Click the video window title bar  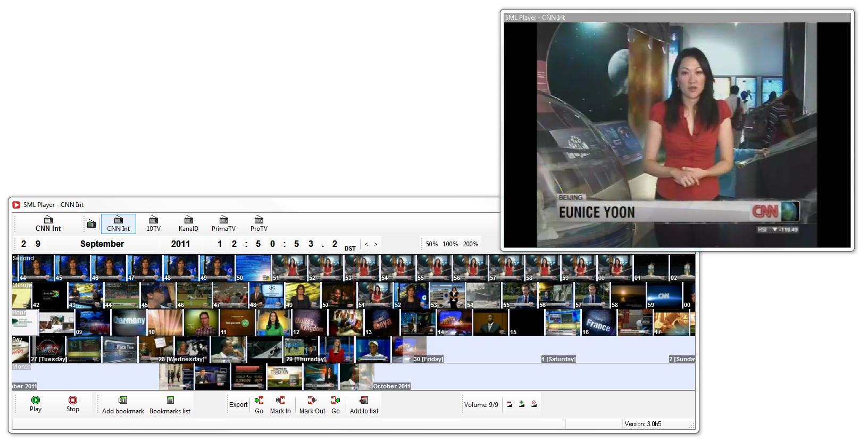click(677, 18)
